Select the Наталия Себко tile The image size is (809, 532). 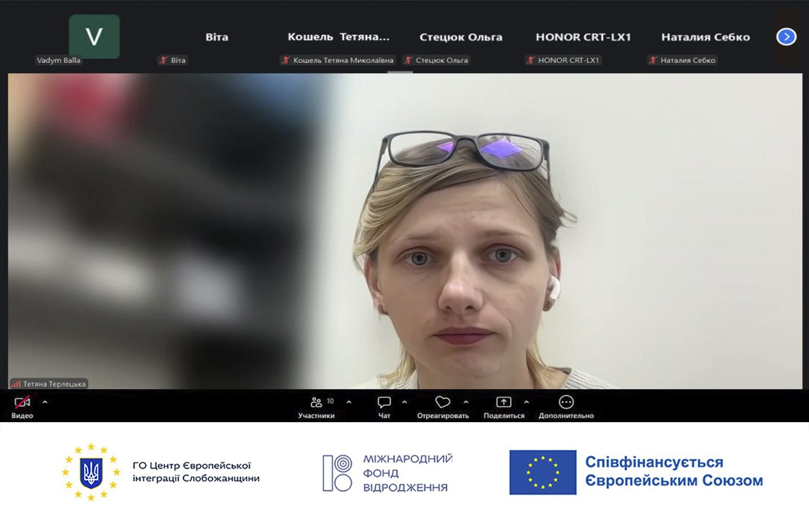[705, 39]
